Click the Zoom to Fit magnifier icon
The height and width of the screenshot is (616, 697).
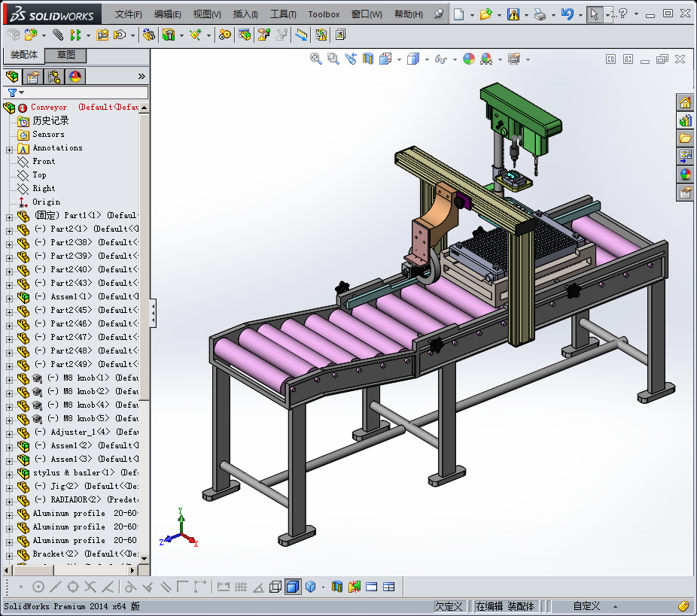316,59
